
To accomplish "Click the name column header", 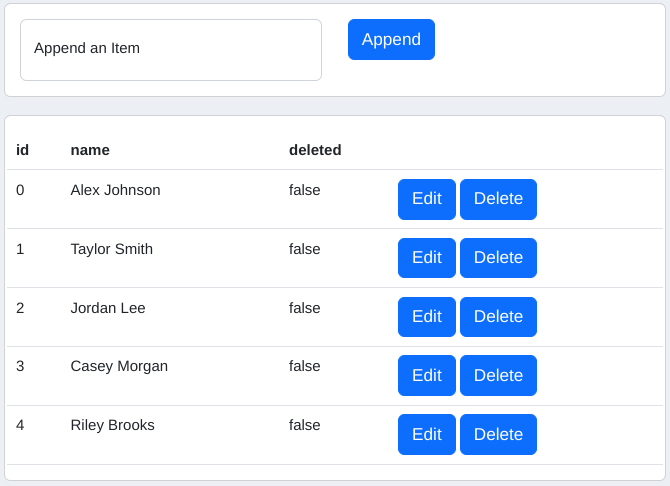I will click(90, 150).
